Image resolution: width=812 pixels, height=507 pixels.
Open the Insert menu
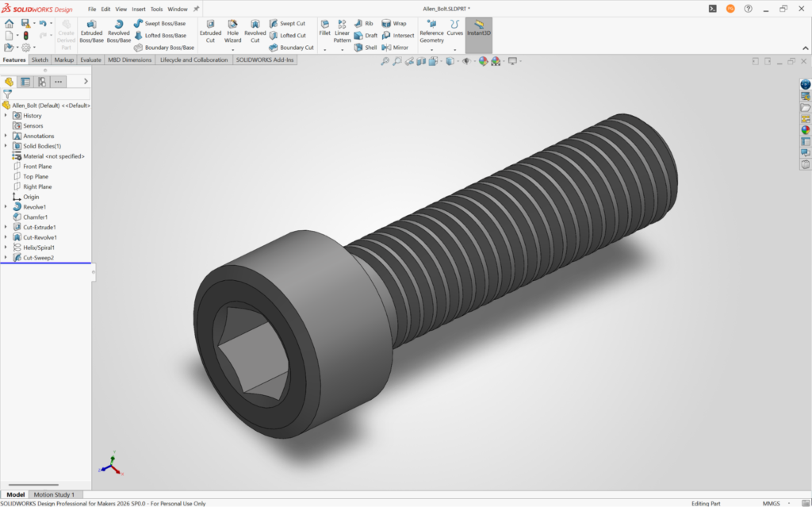(138, 9)
